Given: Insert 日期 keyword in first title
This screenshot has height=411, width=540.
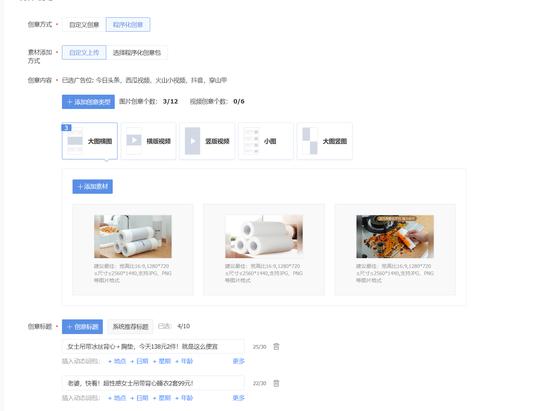Looking at the screenshot, I should click(x=140, y=361).
